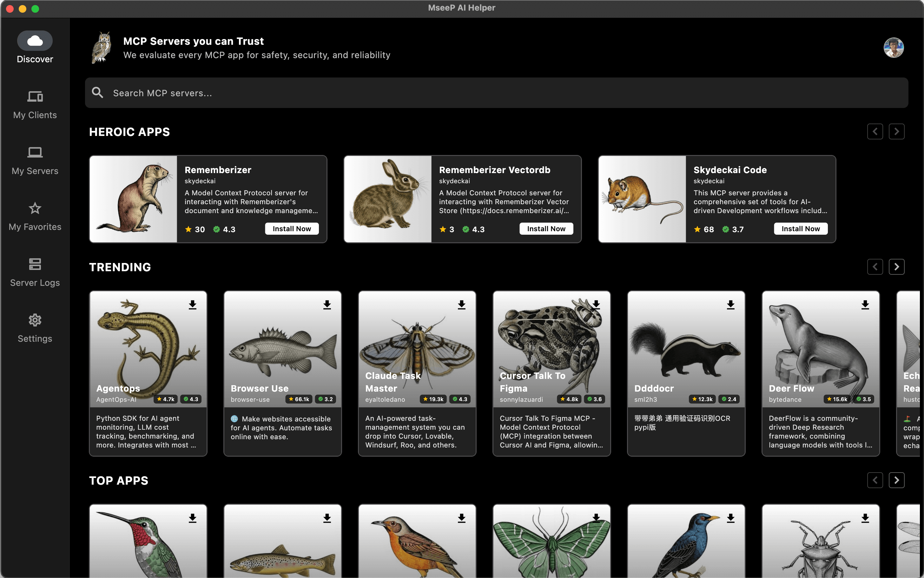Click the 4.8k stars badge on Cursor Talk To Figma
924x578 pixels.
coord(569,399)
